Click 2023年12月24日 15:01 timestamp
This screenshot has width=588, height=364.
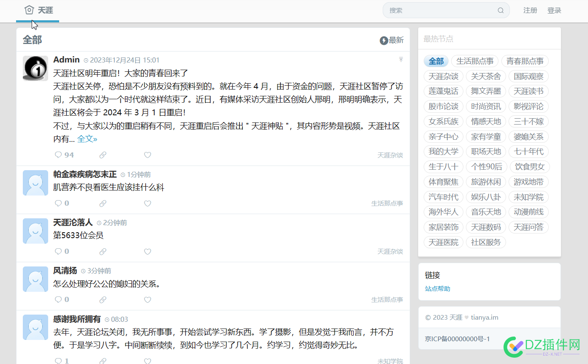pos(125,60)
